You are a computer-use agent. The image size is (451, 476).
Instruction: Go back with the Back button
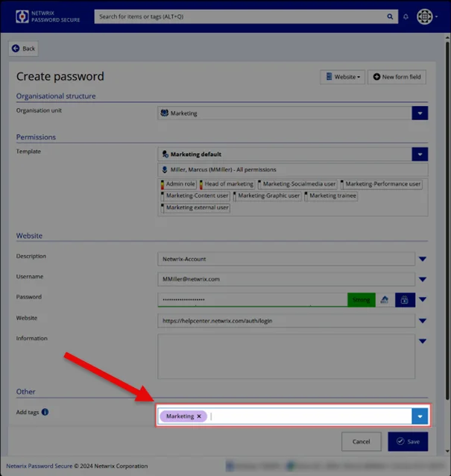23,48
